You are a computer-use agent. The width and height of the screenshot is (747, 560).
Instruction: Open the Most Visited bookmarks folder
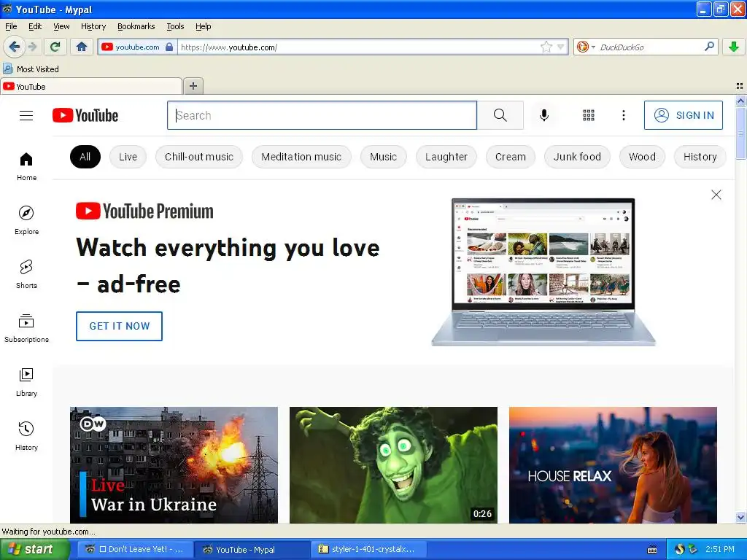31,69
